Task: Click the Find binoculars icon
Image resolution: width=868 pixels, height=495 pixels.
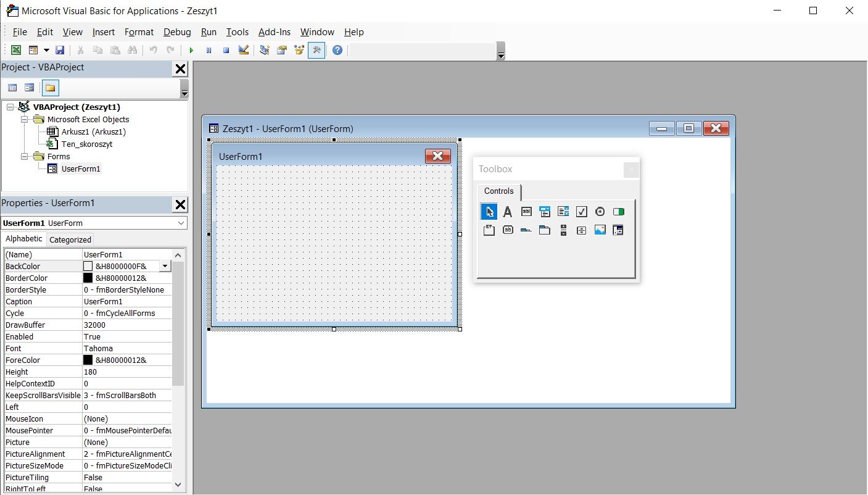Action: pos(132,50)
